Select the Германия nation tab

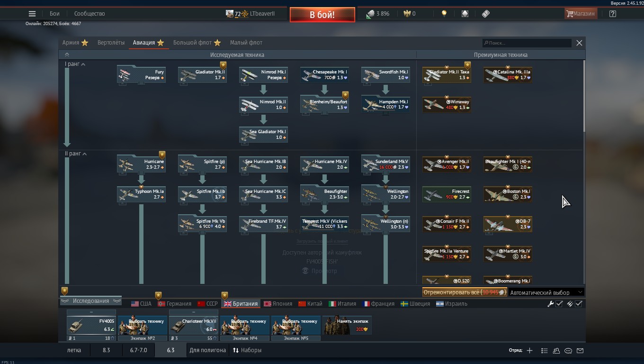(174, 304)
